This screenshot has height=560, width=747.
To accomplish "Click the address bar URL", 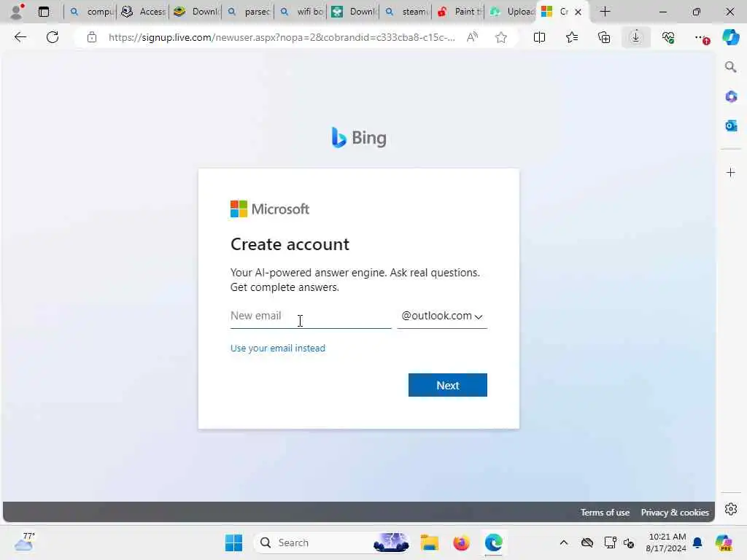I will [281, 37].
